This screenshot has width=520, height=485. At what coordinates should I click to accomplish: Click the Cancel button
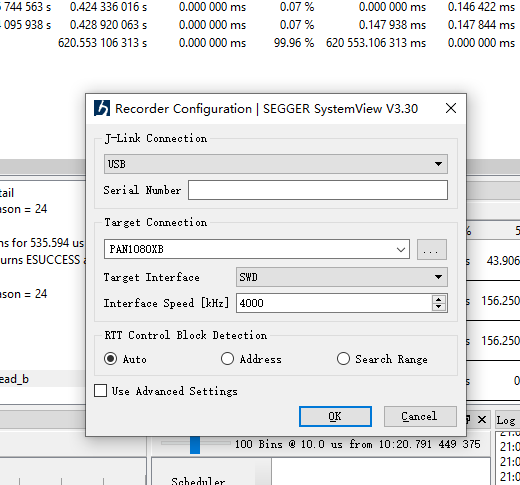(420, 416)
